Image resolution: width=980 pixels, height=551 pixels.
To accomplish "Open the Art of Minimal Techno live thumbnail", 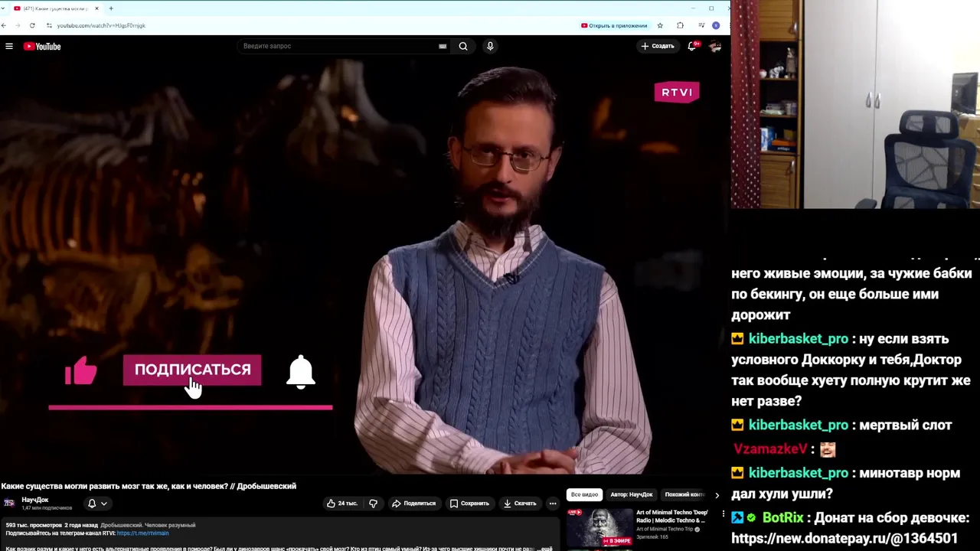I will point(599,528).
